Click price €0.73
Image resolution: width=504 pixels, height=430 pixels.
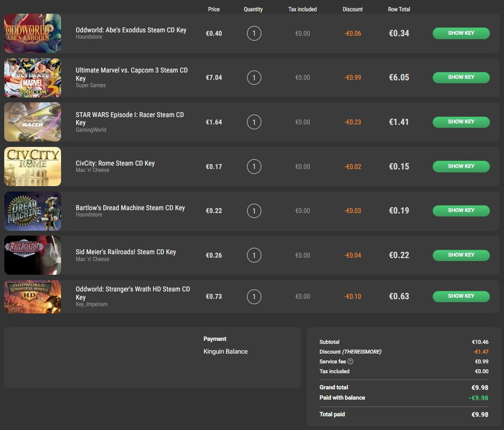coord(214,296)
